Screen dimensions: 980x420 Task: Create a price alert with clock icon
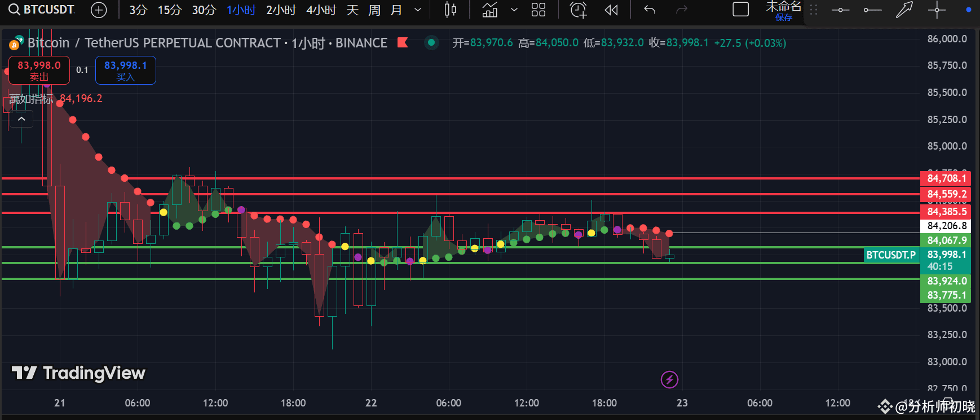tap(578, 10)
